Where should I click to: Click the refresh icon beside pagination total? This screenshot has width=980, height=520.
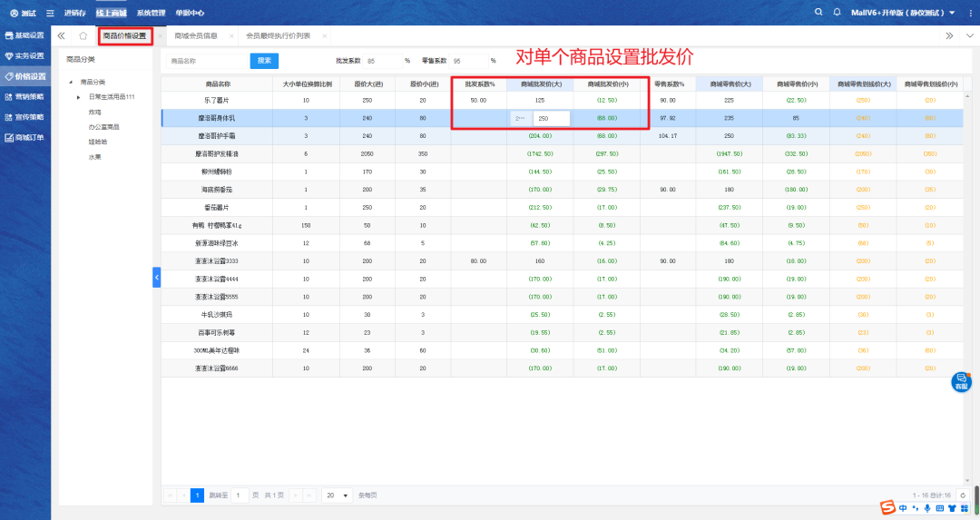(961, 495)
